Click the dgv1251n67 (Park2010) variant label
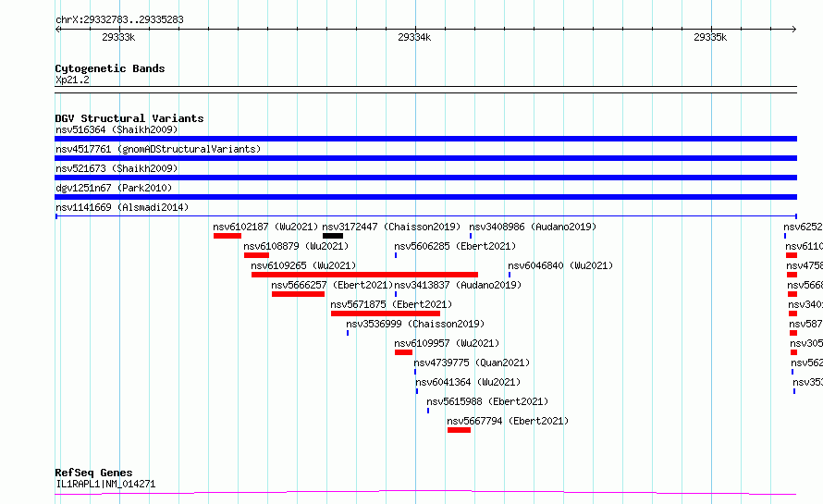 [x=114, y=188]
